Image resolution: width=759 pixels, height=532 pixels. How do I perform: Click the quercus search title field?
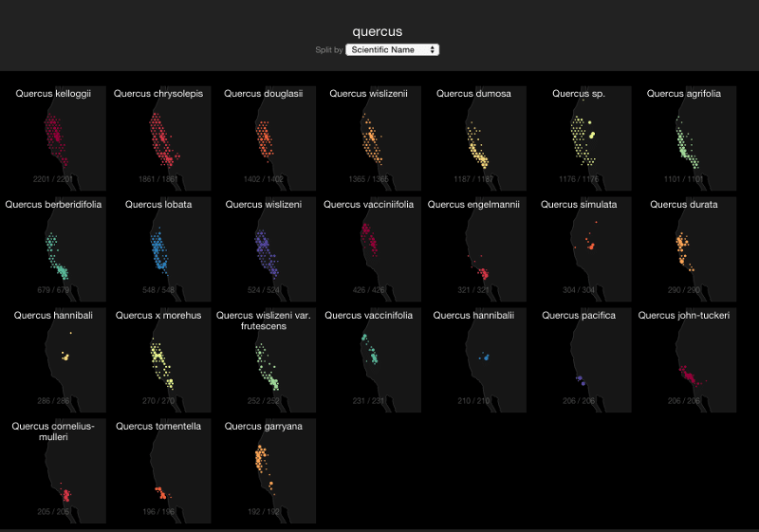click(x=378, y=31)
